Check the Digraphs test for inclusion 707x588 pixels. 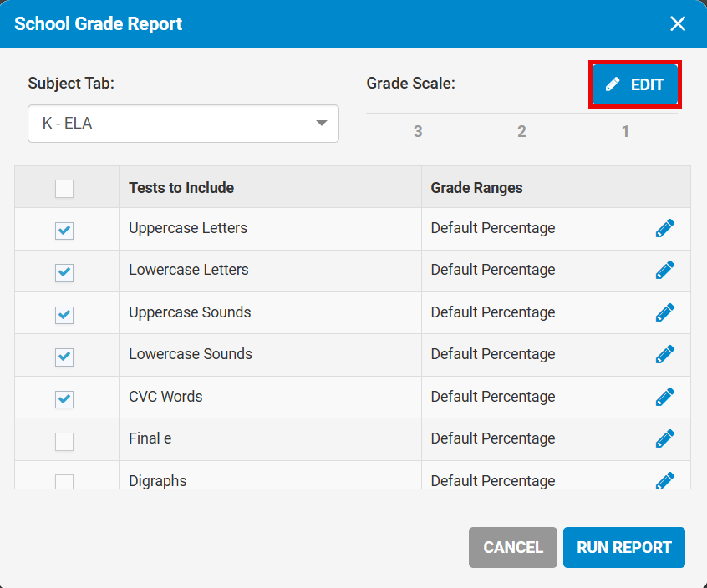tap(64, 480)
